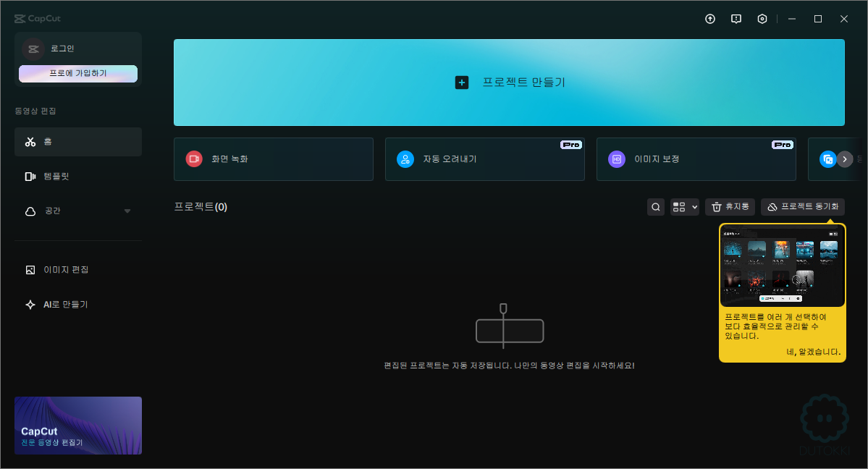The image size is (868, 469).
Task: Open 이미지 편집 in sidebar
Action: (x=78, y=270)
